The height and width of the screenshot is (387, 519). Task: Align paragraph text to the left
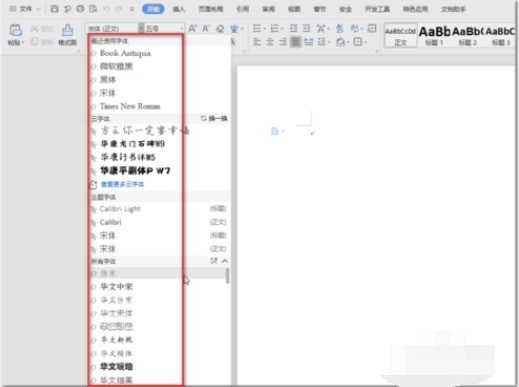(257, 42)
